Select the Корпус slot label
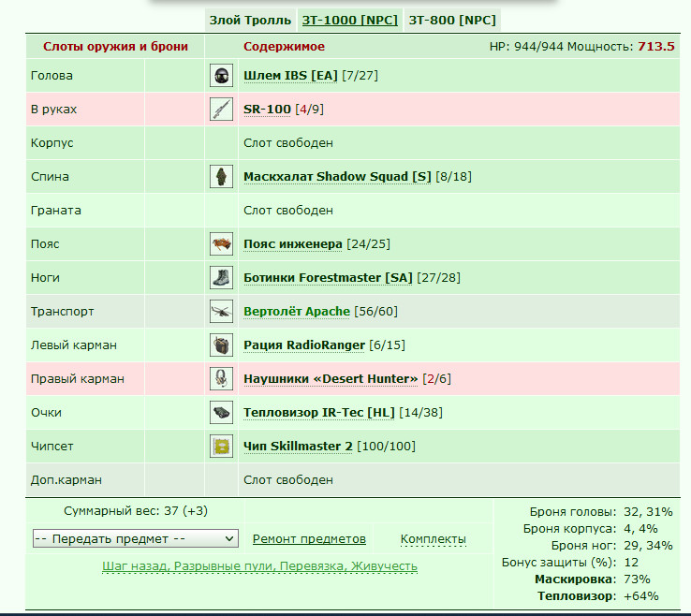 coord(52,142)
